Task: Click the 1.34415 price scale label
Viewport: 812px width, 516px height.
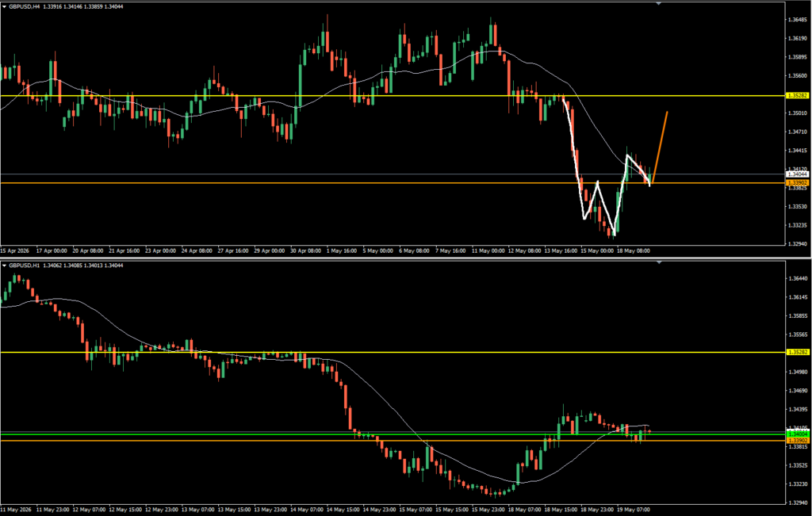Action: (x=796, y=151)
